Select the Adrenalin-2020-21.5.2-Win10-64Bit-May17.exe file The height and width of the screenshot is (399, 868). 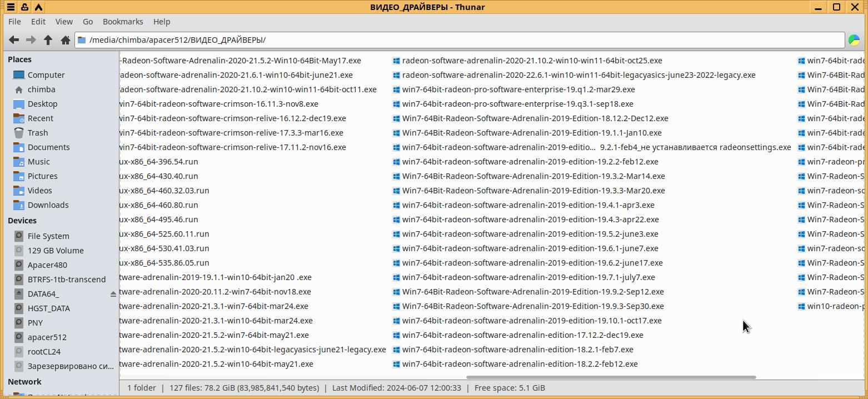point(241,61)
